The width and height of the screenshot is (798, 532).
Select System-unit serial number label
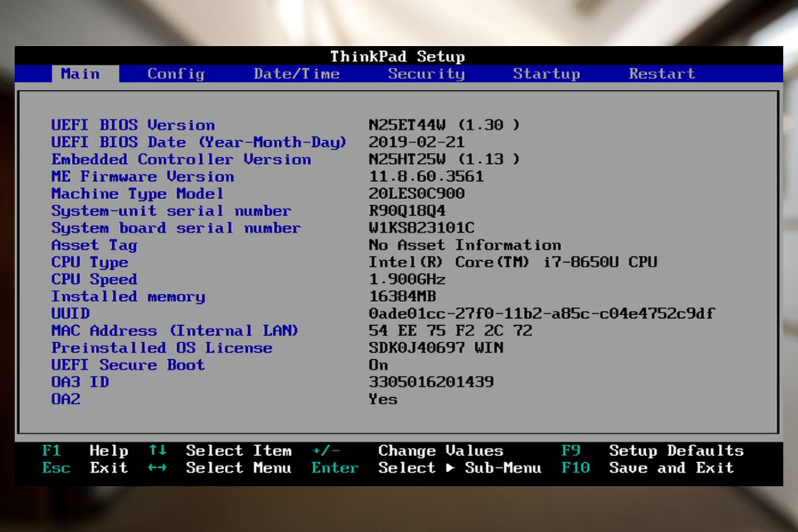171,211
